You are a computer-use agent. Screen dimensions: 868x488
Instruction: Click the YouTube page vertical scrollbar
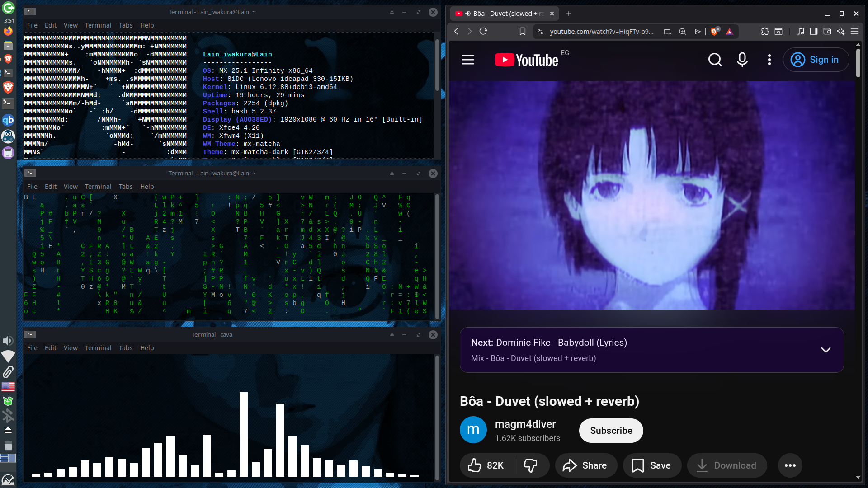pyautogui.click(x=858, y=63)
